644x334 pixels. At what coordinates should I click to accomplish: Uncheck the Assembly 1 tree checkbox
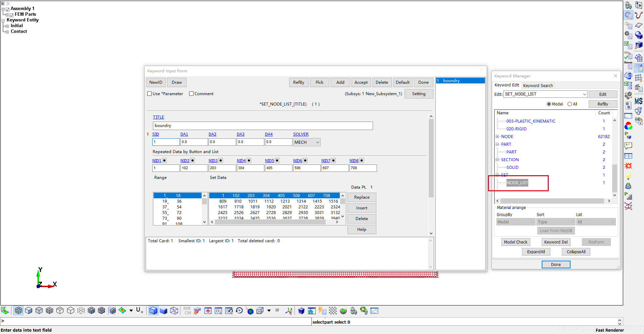pyautogui.click(x=7, y=9)
